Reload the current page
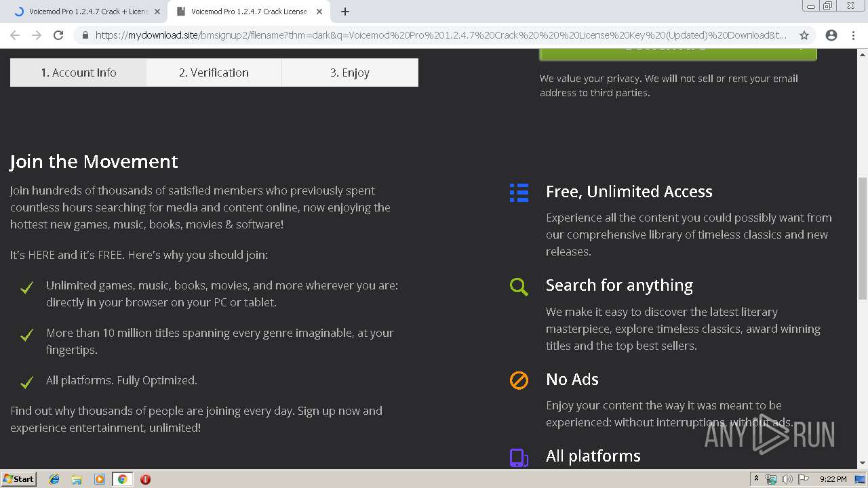The height and width of the screenshot is (488, 868). (58, 35)
